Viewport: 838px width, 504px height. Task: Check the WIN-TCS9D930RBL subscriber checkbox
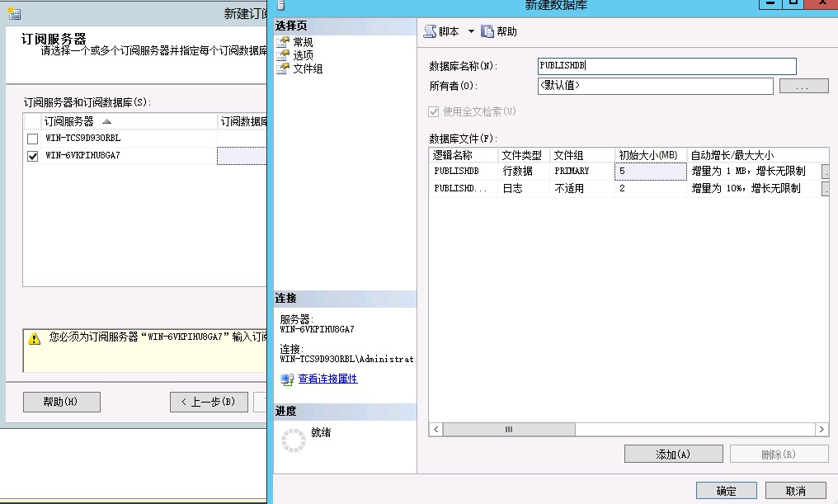click(x=32, y=139)
